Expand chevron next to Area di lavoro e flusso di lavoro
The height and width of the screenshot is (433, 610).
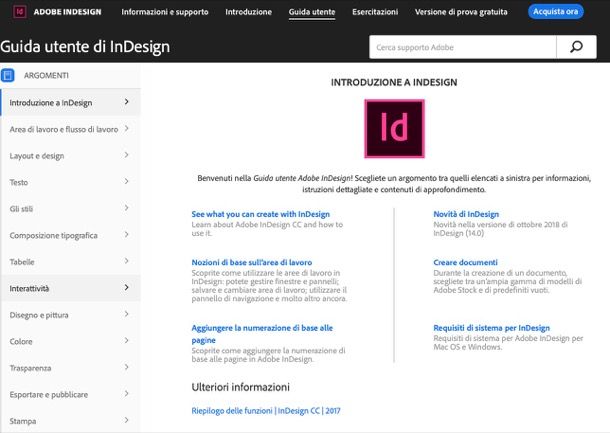pos(126,128)
